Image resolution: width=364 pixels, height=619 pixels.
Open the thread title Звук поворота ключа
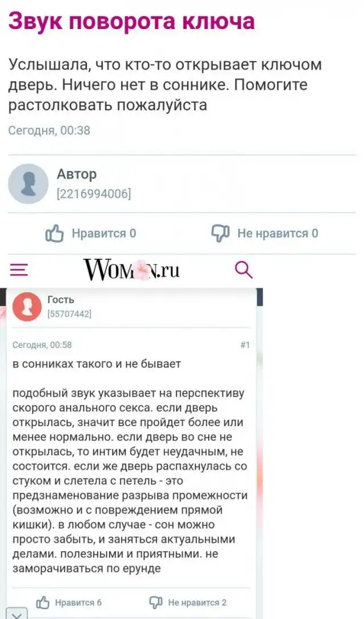(131, 20)
